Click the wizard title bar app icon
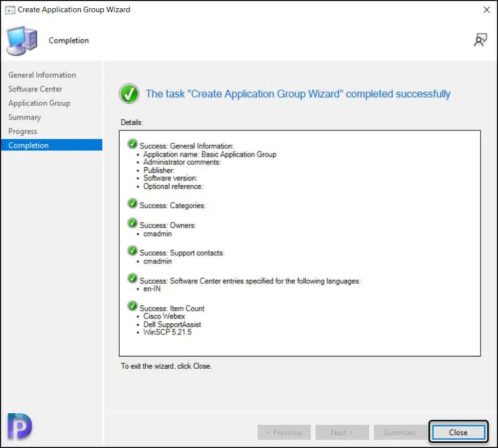The width and height of the screenshot is (498, 448). point(10,10)
